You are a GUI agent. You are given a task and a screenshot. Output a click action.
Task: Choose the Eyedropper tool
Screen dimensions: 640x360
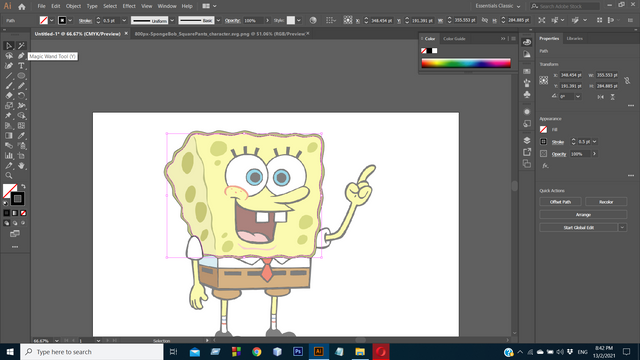coord(21,136)
